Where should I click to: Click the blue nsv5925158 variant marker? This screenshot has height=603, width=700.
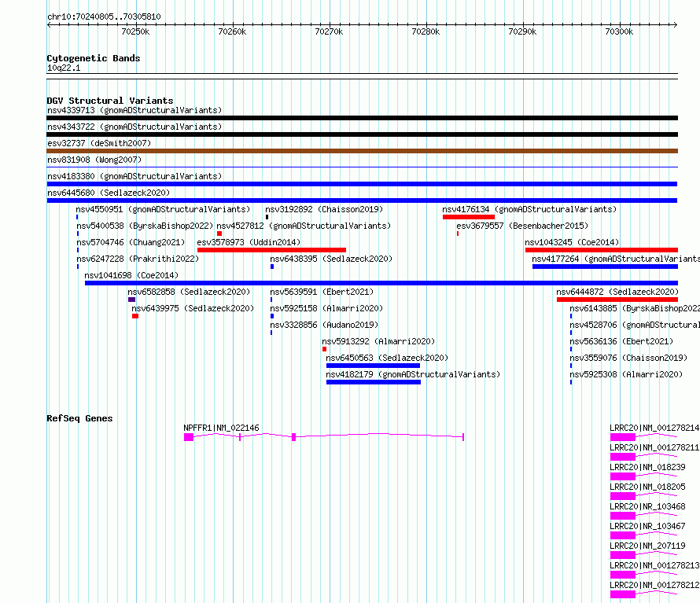coord(272,316)
